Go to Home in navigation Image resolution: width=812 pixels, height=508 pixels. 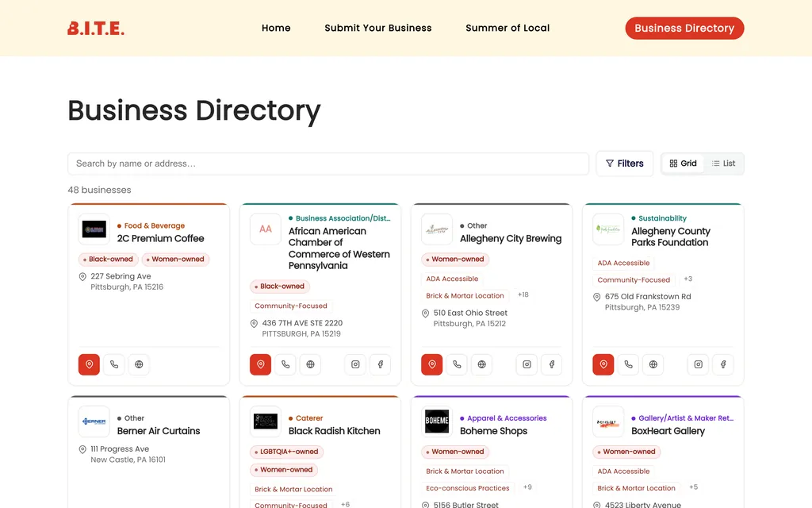pyautogui.click(x=276, y=28)
